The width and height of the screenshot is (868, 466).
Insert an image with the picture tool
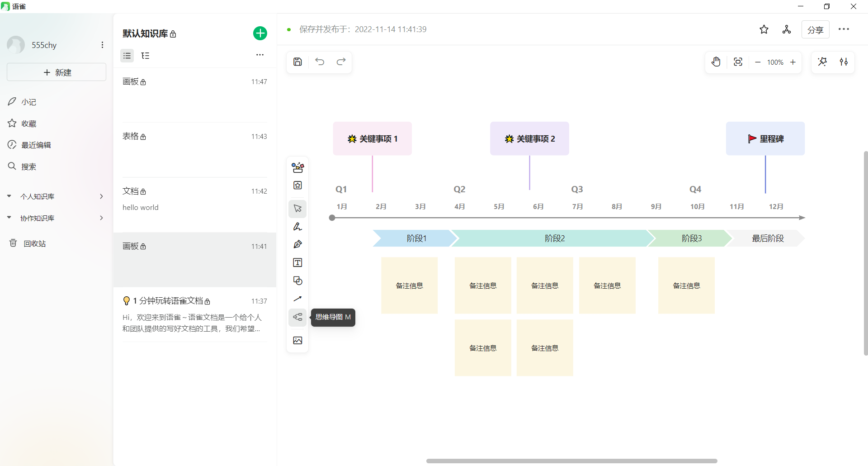click(x=297, y=341)
